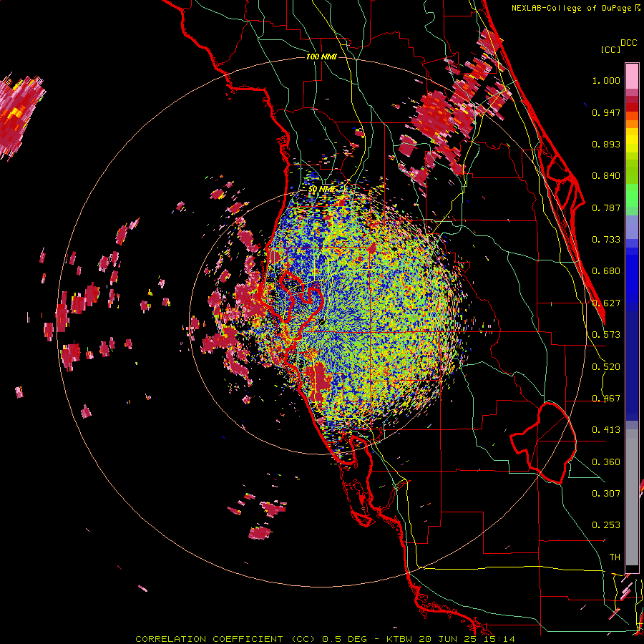
Task: Select the 0.947 scale value
Action: (x=606, y=112)
